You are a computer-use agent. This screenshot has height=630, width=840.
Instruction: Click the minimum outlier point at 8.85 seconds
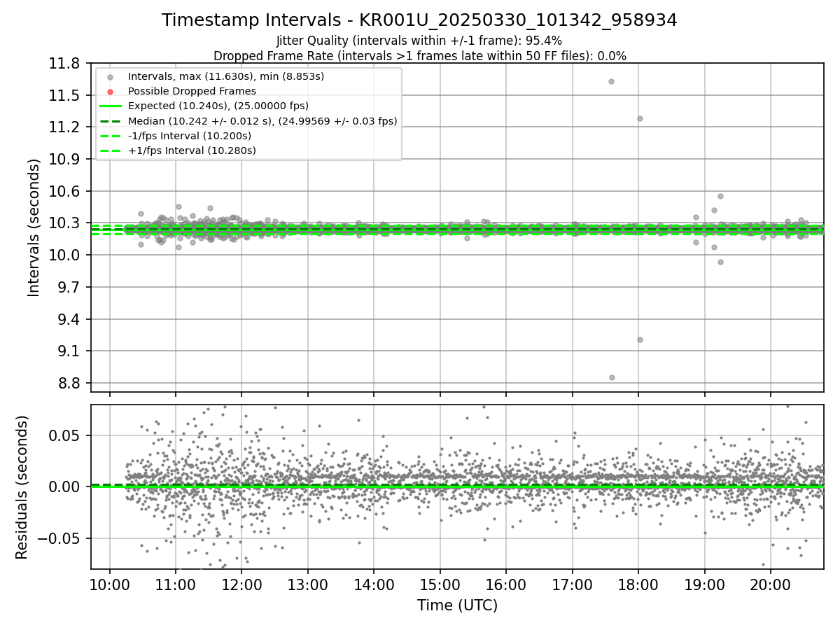612,377
